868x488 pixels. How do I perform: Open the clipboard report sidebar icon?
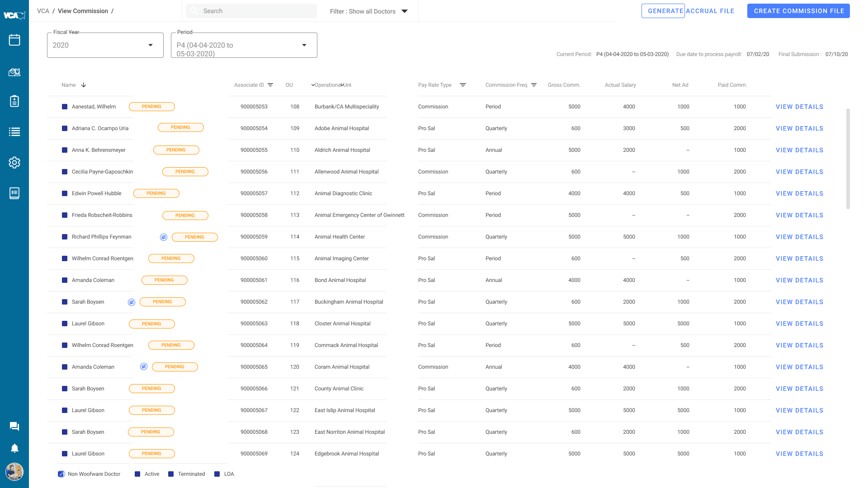click(x=14, y=101)
